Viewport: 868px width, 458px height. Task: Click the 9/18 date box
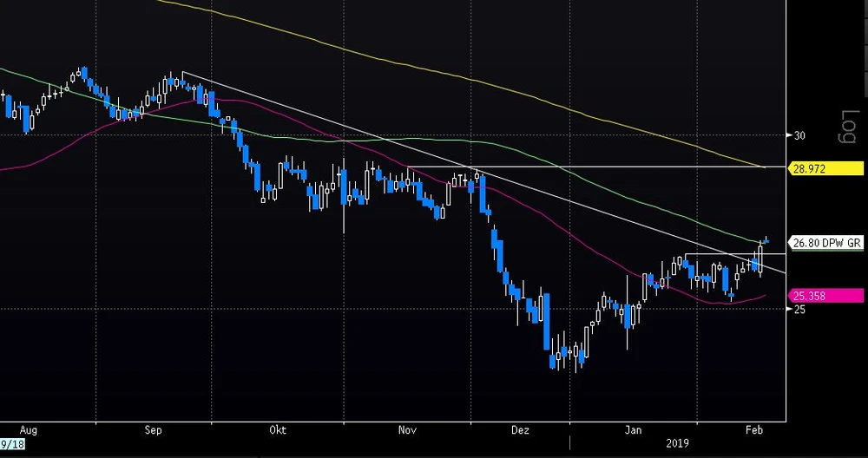12,444
